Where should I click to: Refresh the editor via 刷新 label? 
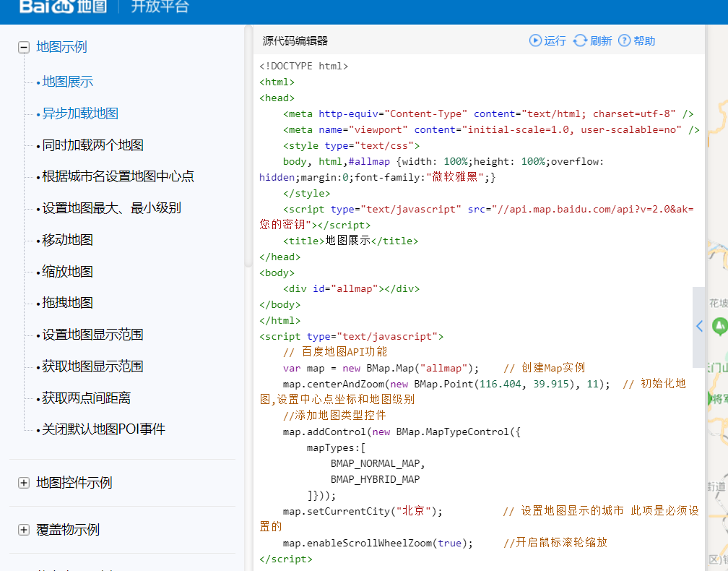coord(601,41)
